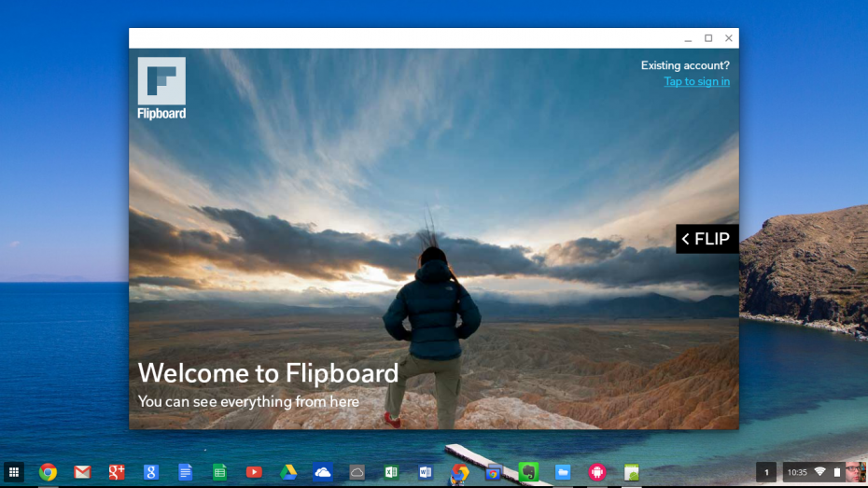868x488 pixels.
Task: Open Google Sheets from the shelf
Action: pos(219,472)
